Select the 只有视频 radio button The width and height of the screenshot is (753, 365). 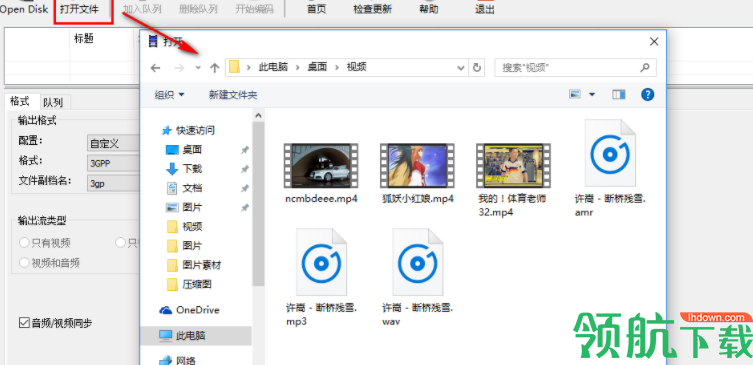pos(45,243)
